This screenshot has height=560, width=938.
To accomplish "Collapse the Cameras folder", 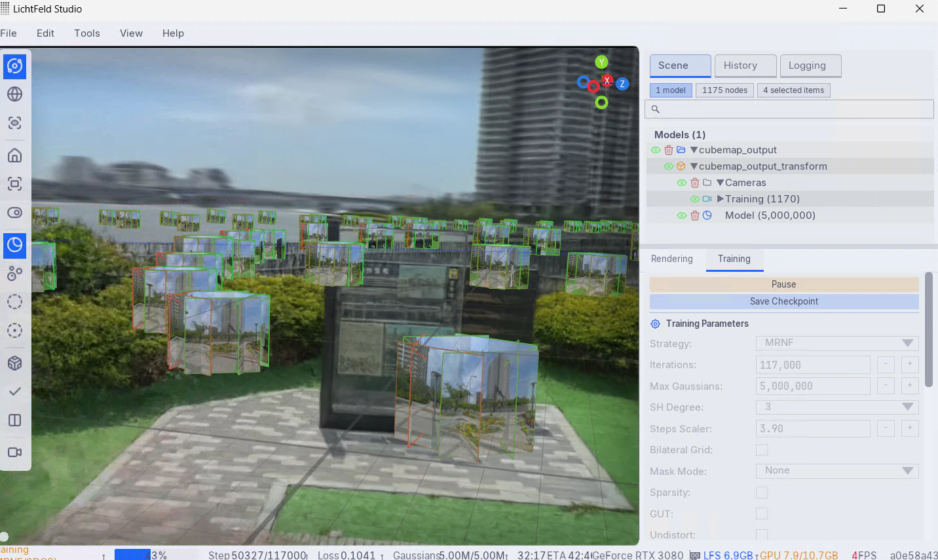I will tap(721, 183).
